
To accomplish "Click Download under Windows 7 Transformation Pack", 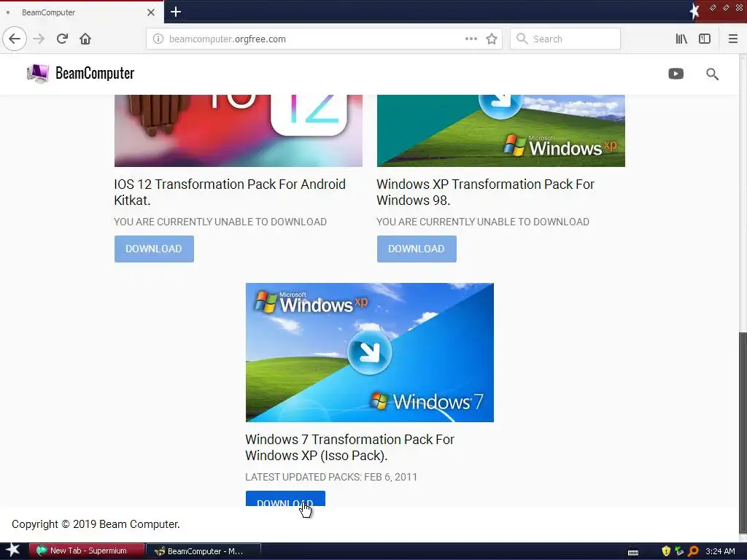I will (x=285, y=499).
